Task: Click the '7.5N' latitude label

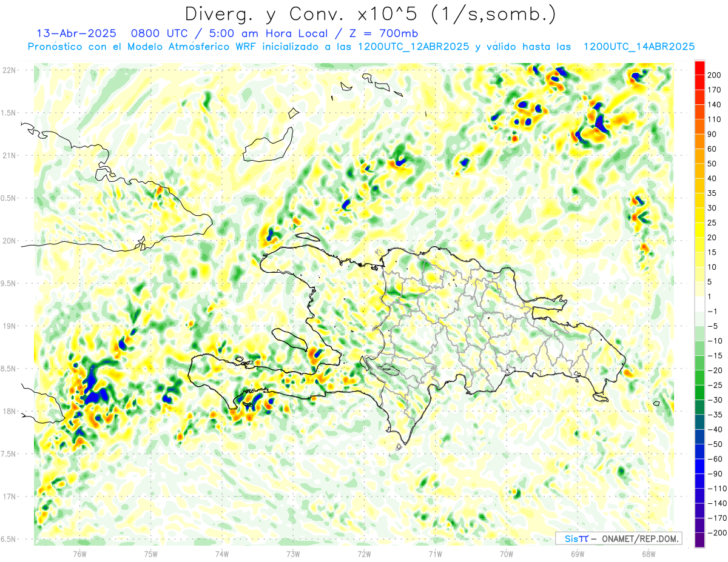Action: click(9, 454)
